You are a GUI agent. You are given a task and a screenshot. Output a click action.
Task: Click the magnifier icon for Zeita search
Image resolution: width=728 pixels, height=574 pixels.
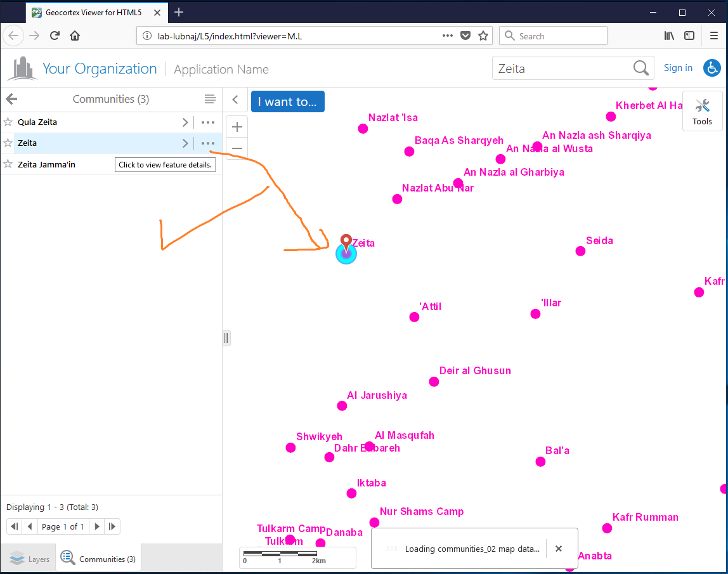pos(640,68)
